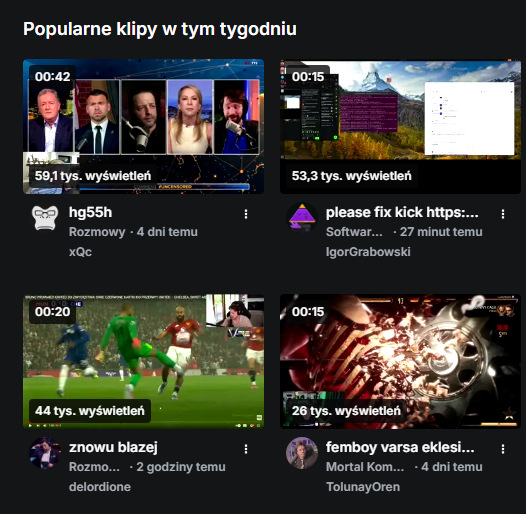
Task: Open the hg55h clip title
Action: 91,212
